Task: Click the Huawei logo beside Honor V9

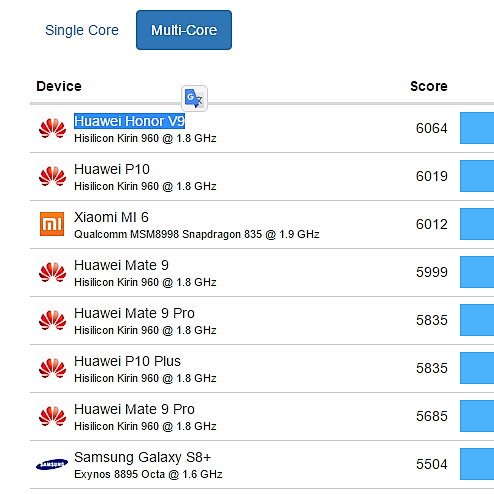Action: (52, 128)
